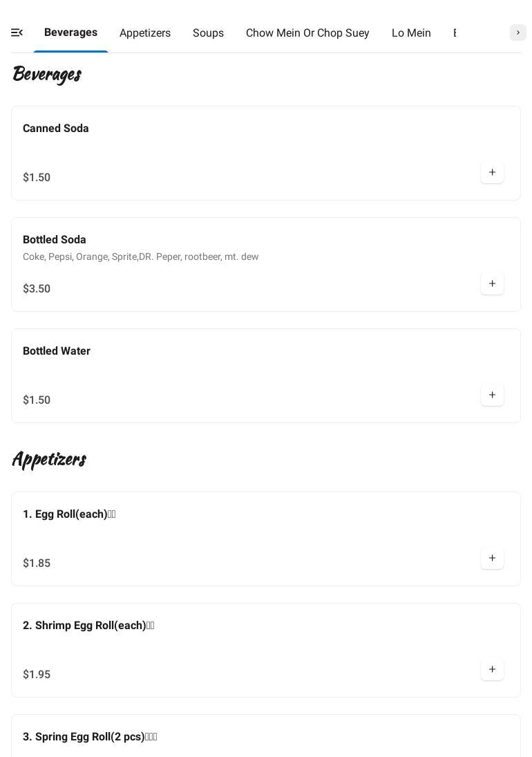Go to Chow Mein Or Chop Suey tab
Viewport: 532px width, 757px height.
(x=307, y=33)
